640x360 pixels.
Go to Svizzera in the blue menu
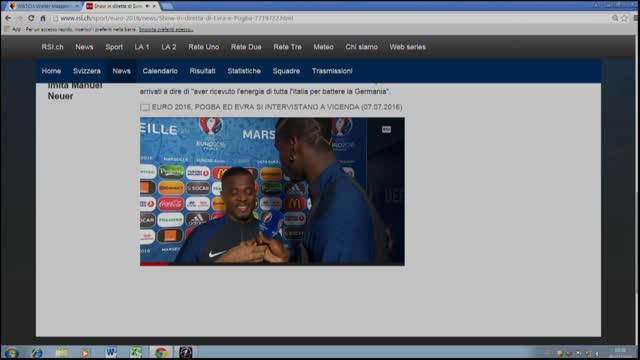tap(87, 71)
